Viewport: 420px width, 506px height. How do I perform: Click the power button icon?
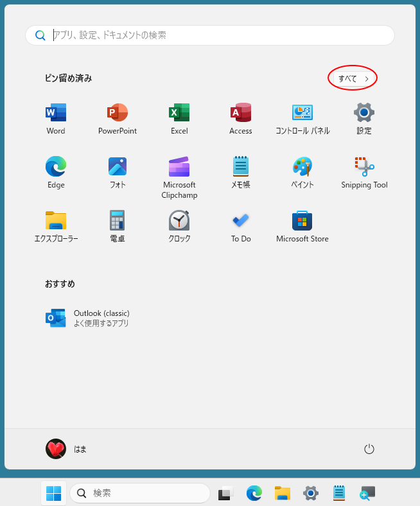tap(369, 449)
